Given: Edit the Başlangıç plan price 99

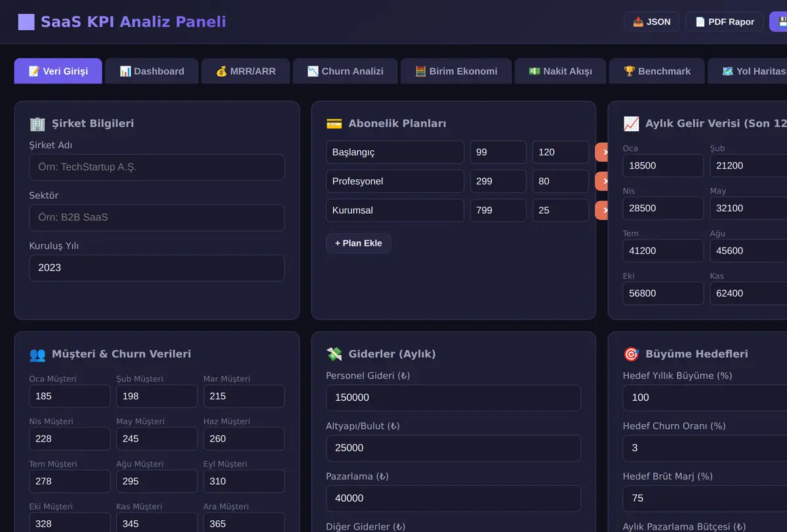Looking at the screenshot, I should coord(498,152).
